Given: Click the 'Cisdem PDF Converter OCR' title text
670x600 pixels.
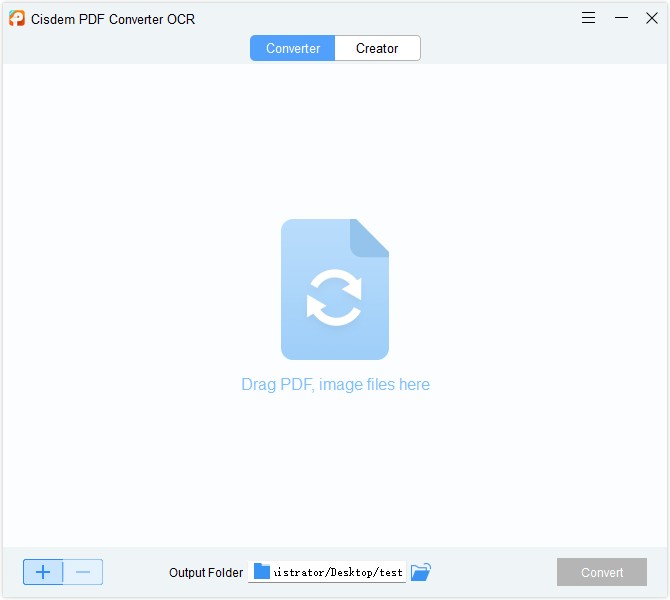Looking at the screenshot, I should click(x=113, y=19).
